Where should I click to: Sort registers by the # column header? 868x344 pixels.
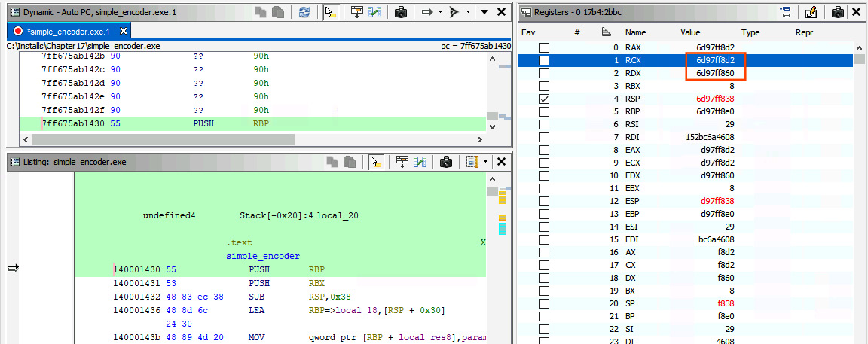[577, 32]
